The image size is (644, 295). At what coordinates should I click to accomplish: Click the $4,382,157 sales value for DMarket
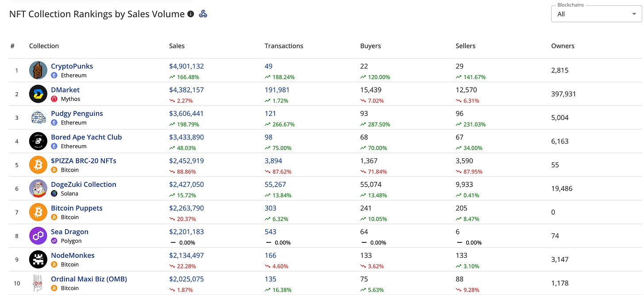(x=187, y=90)
